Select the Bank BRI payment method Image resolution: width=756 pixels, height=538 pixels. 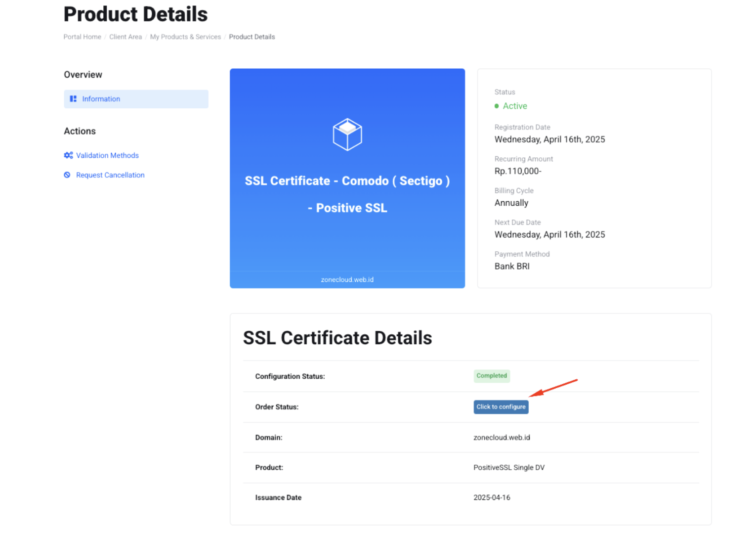click(512, 267)
